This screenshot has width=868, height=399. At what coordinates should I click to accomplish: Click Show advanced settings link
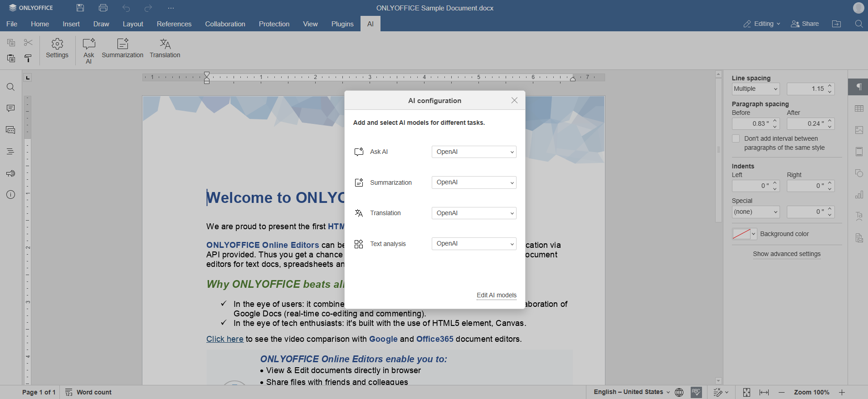786,254
